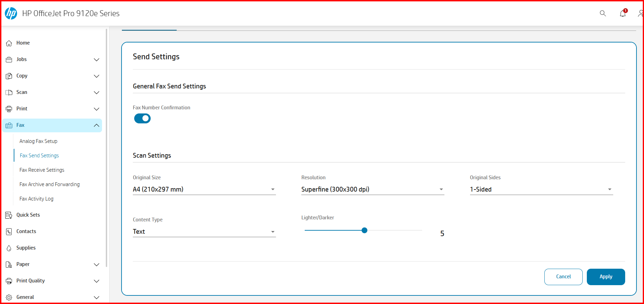Open the Resolution dropdown

[x=373, y=190]
